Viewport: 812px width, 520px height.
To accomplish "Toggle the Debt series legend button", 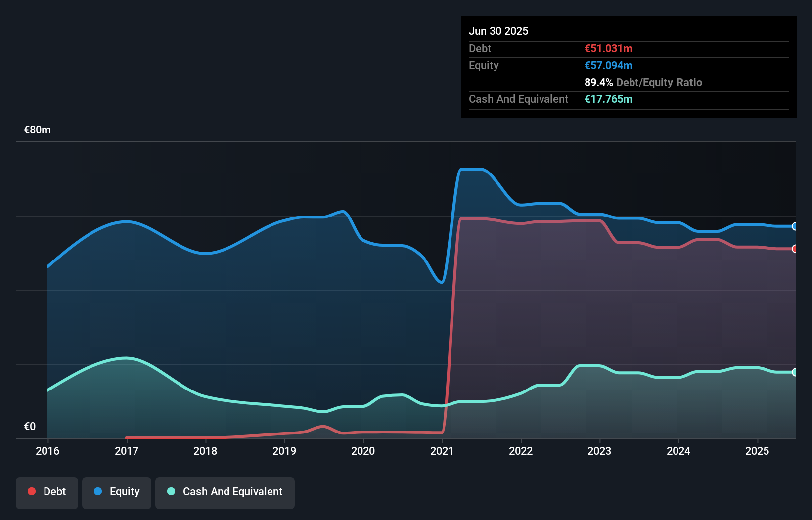I will tap(47, 493).
